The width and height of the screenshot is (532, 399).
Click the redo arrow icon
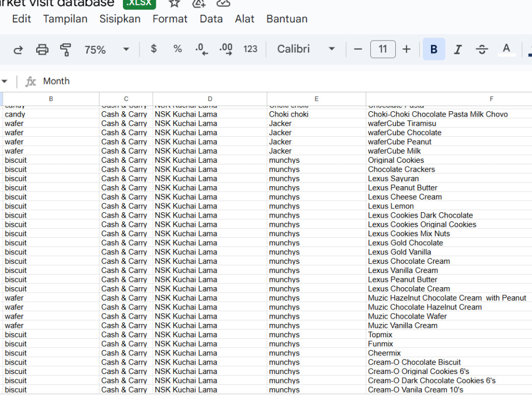click(18, 50)
